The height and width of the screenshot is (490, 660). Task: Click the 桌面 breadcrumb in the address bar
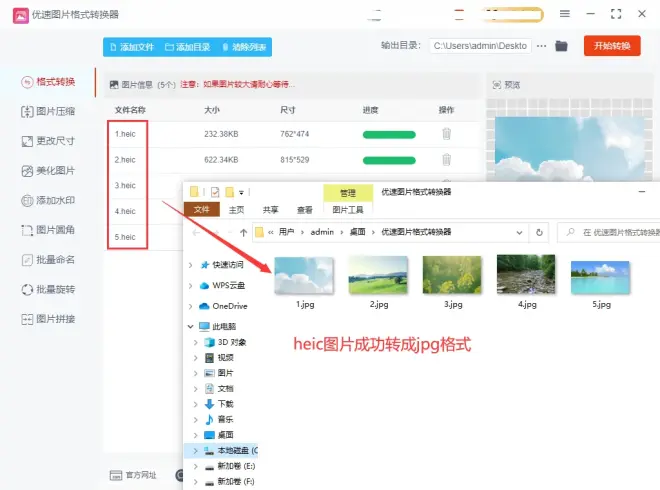point(358,232)
